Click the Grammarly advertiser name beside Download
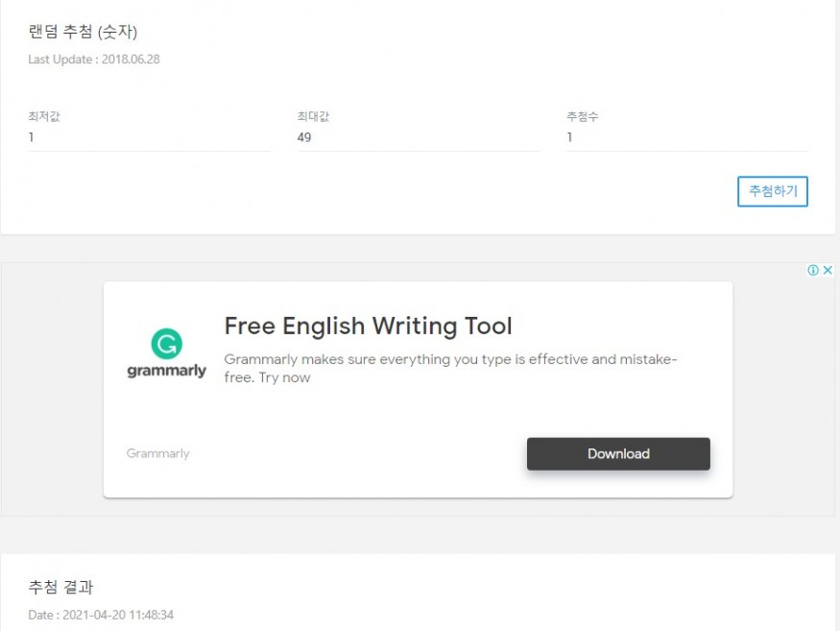This screenshot has width=840, height=631. tap(158, 453)
